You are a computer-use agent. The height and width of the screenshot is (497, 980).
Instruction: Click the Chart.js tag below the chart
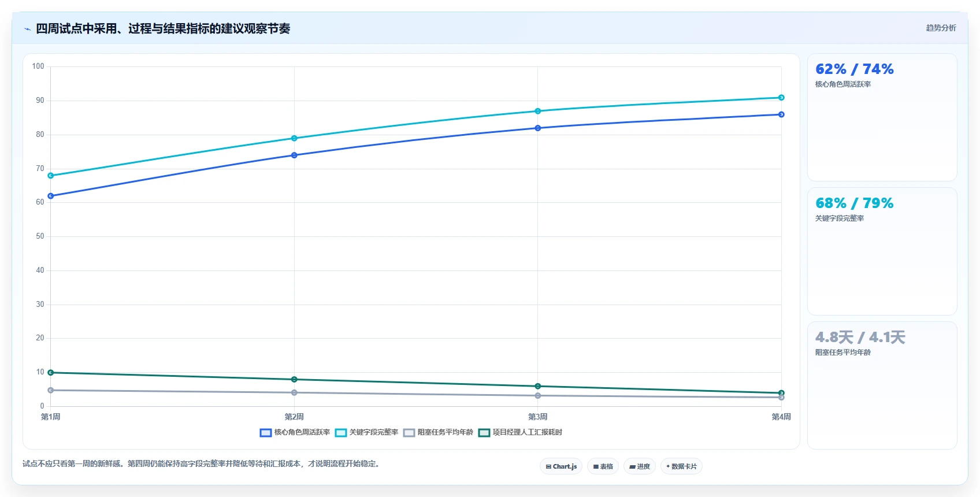pos(561,466)
